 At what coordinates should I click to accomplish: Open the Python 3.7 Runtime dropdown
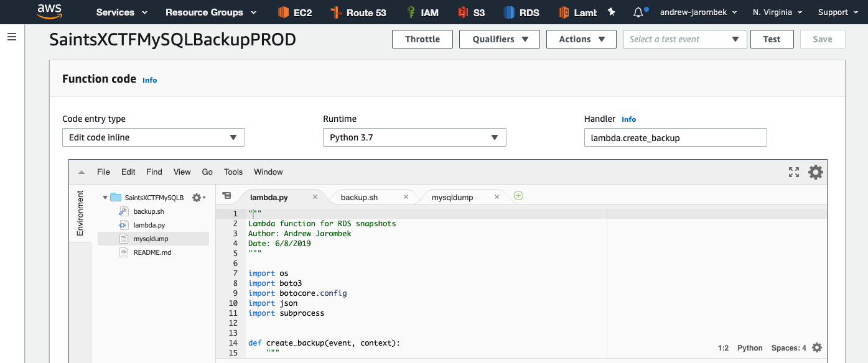(414, 137)
